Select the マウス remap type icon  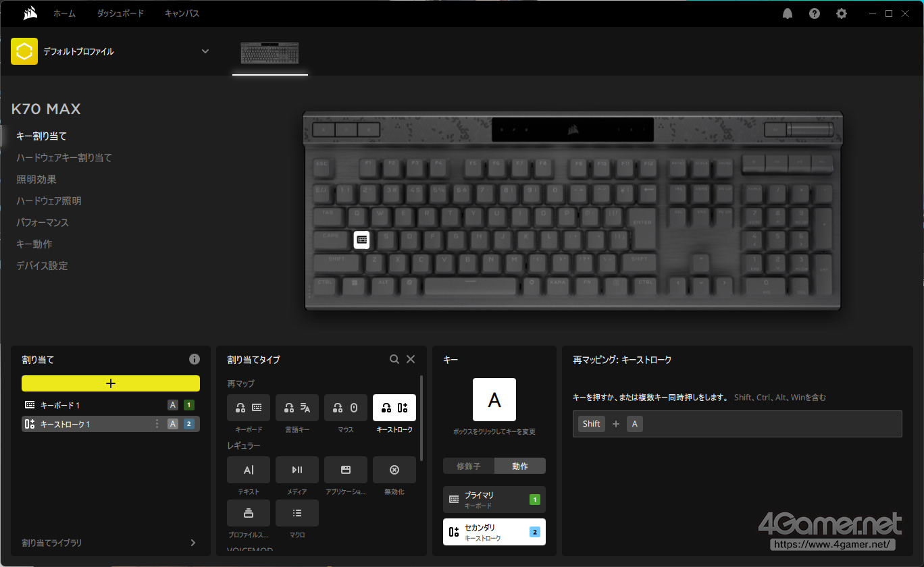[346, 408]
